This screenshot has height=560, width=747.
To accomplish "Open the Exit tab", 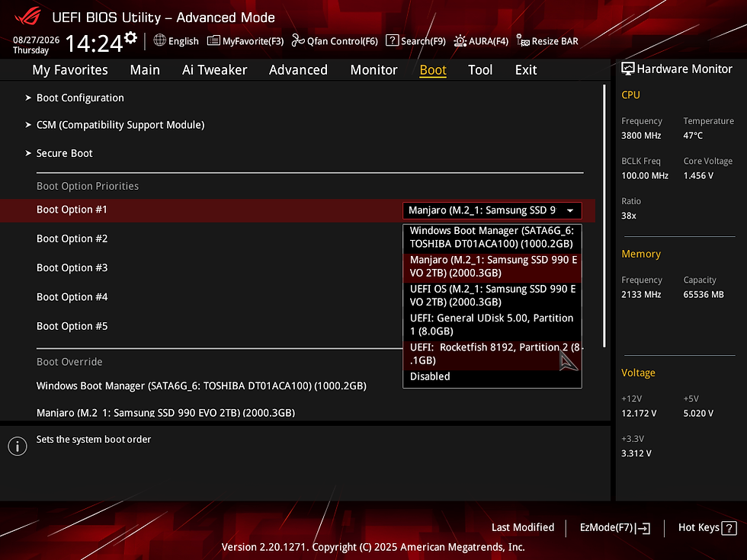I will point(526,70).
